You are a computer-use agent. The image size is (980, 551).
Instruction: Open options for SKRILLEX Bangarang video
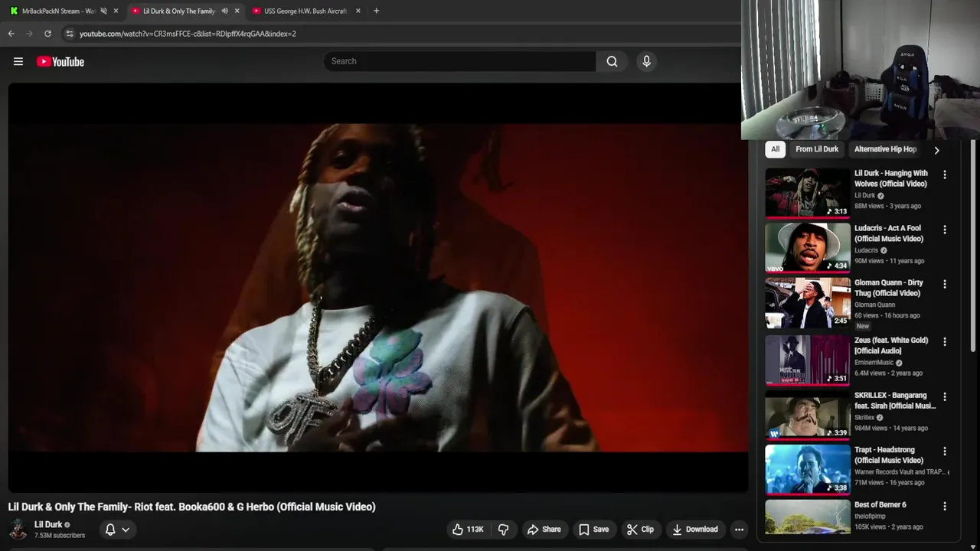(945, 396)
